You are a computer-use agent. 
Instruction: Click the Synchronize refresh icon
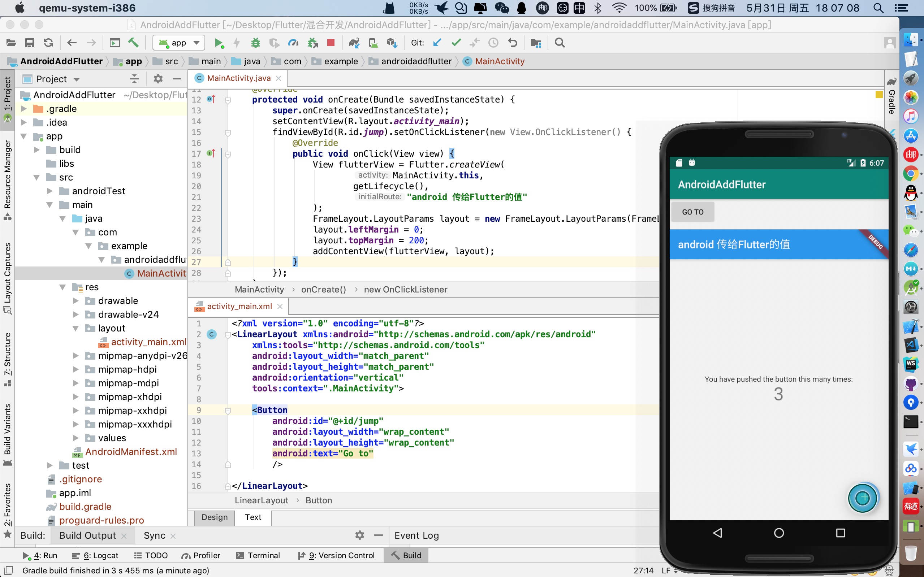(x=48, y=43)
